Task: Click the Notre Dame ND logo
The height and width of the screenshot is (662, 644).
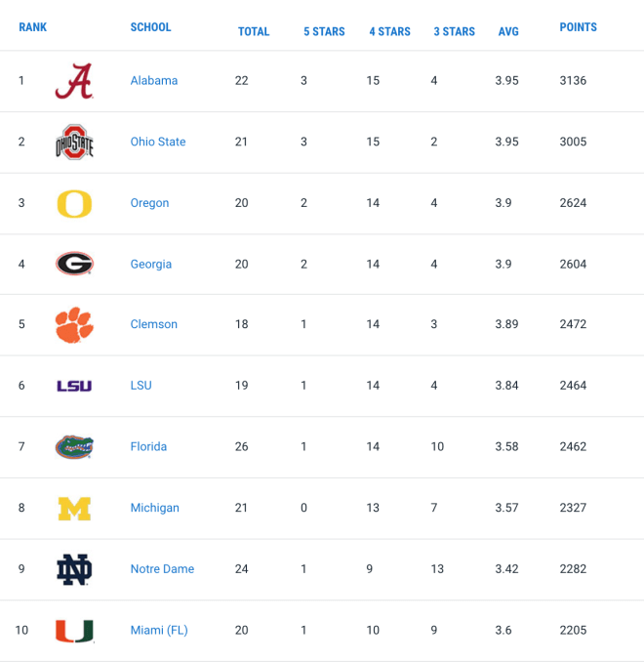Action: click(74, 569)
